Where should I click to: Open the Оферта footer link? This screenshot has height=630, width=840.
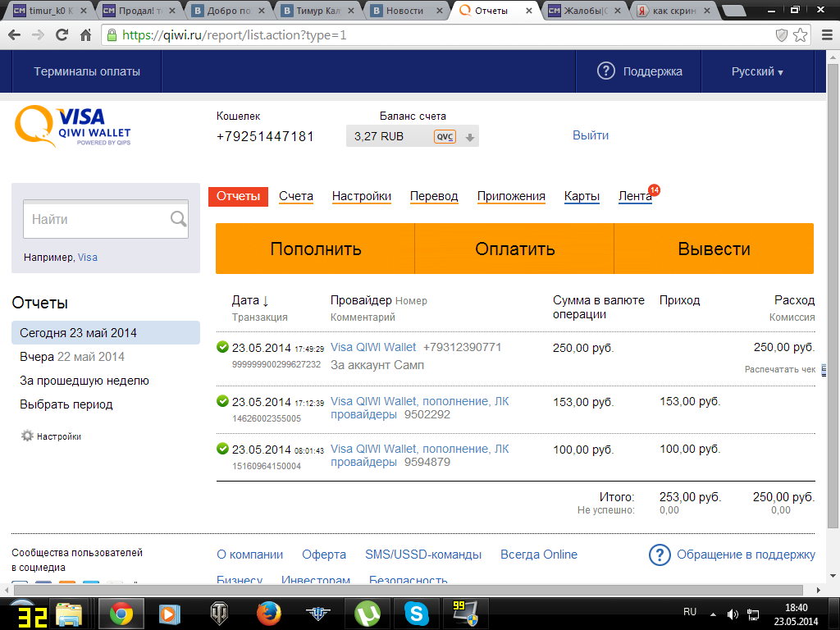(x=324, y=555)
